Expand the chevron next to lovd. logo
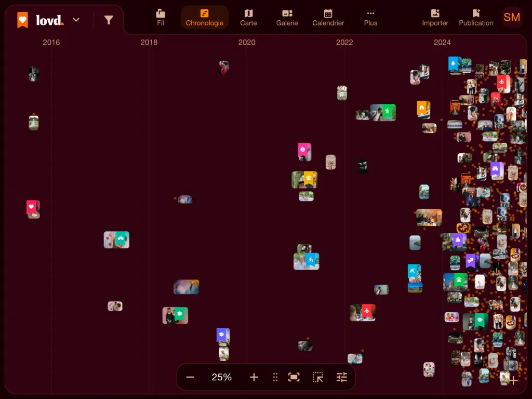532x399 pixels. [76, 20]
